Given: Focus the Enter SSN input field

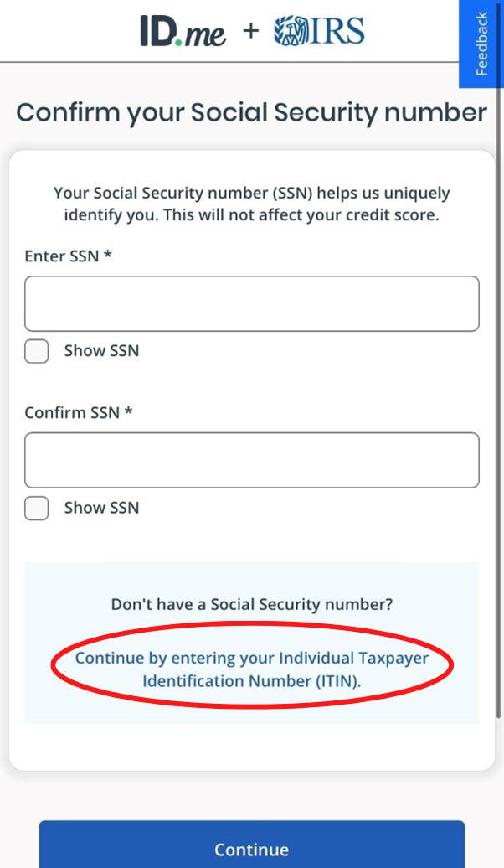Looking at the screenshot, I should tap(251, 303).
